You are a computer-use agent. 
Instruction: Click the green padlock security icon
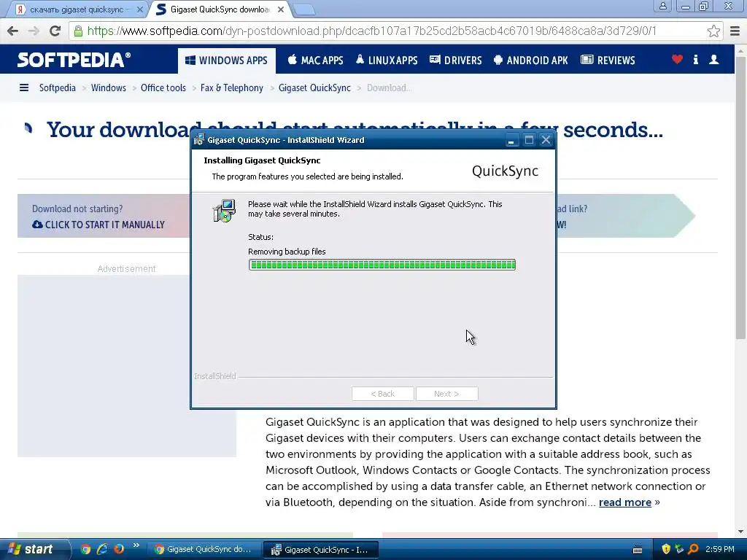pos(78,31)
